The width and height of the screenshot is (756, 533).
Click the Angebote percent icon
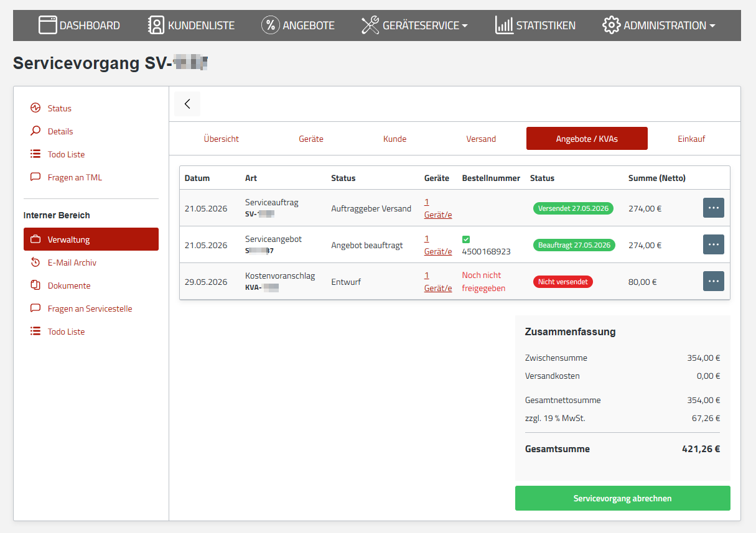coord(271,25)
